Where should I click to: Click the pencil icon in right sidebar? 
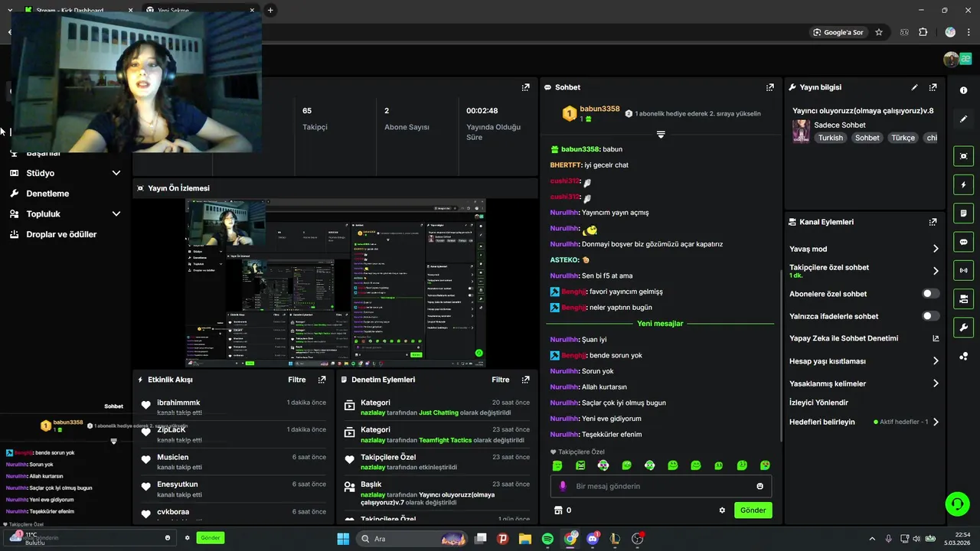pos(963,119)
